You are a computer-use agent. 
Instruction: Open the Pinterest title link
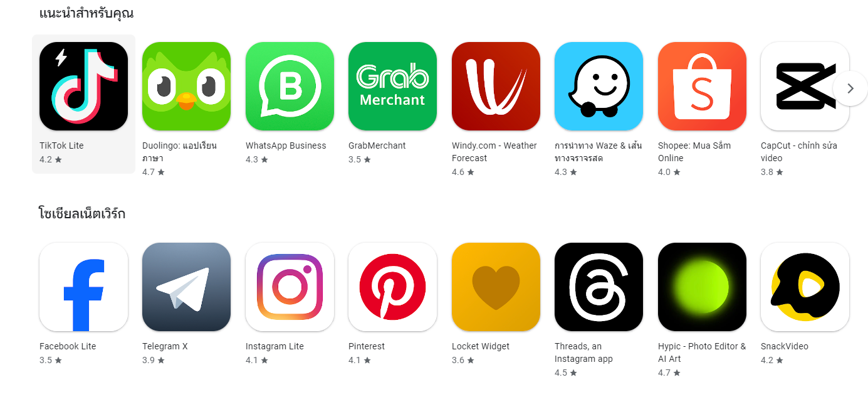(367, 346)
